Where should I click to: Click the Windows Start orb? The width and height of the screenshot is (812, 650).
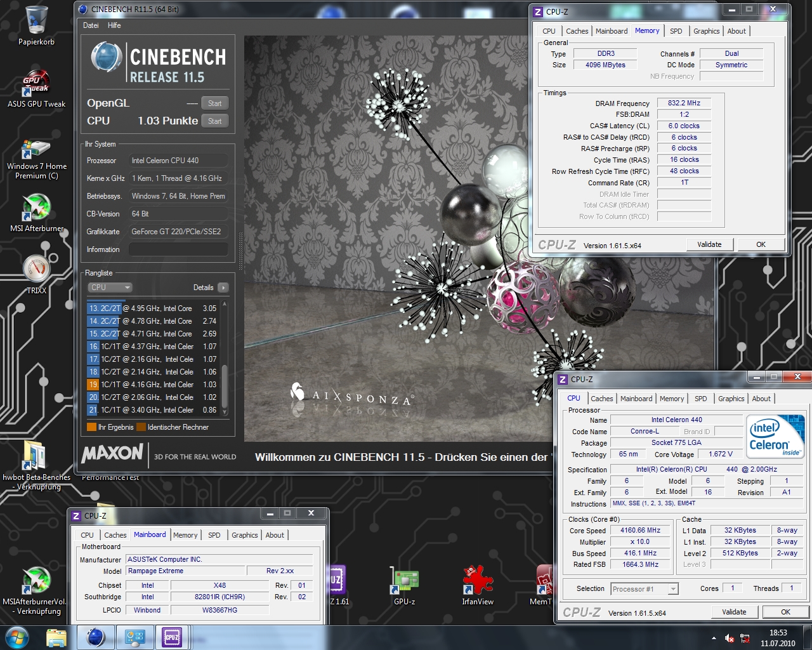tap(17, 637)
